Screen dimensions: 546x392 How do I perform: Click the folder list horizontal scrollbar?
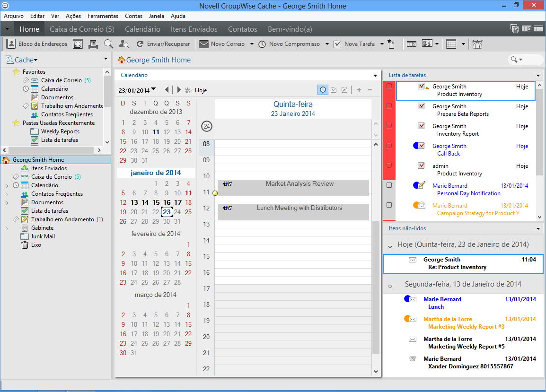tap(51, 150)
